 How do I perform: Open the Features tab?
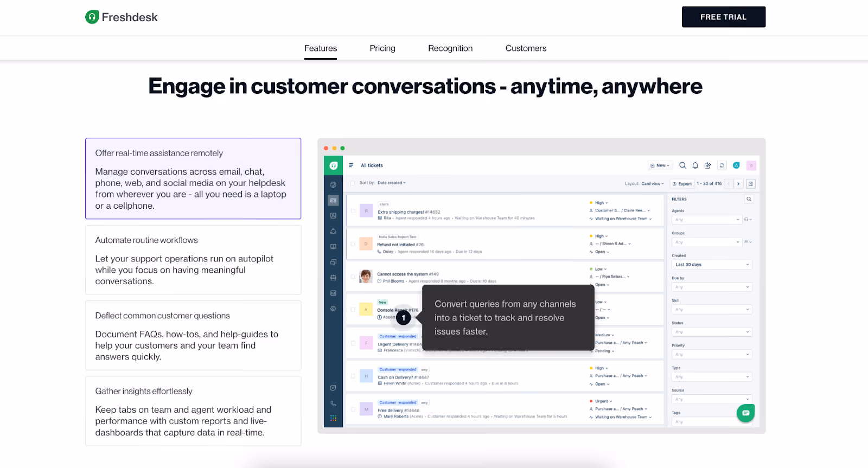pos(321,48)
